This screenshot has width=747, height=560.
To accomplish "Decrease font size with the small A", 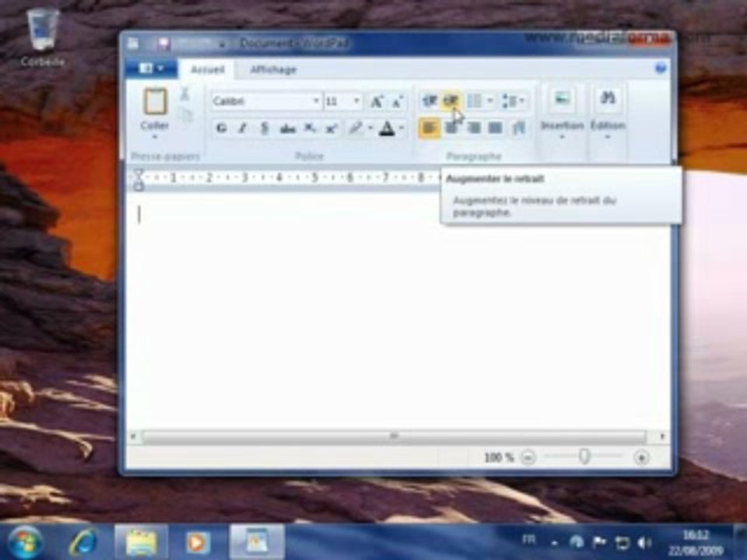I will 398,101.
